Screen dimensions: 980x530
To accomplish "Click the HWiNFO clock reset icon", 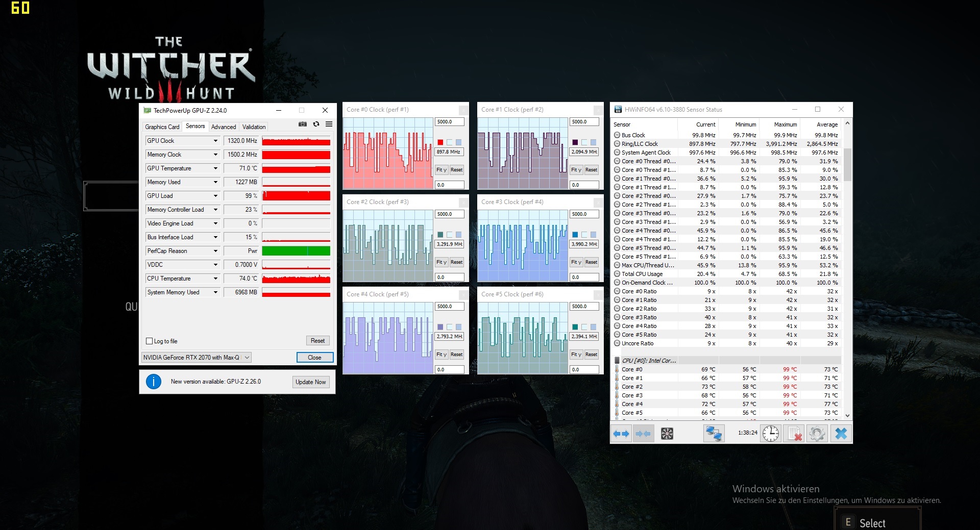I will [x=771, y=434].
